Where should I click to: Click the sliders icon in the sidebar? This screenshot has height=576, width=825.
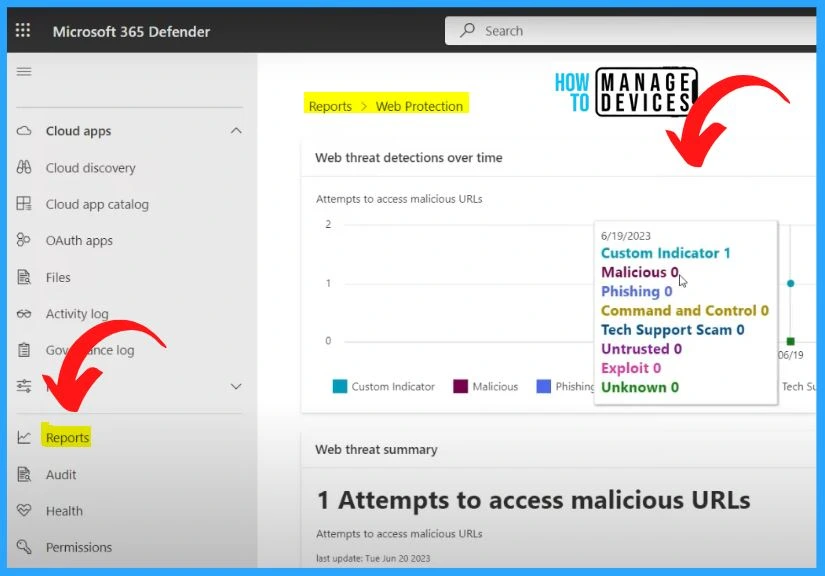pyautogui.click(x=24, y=386)
